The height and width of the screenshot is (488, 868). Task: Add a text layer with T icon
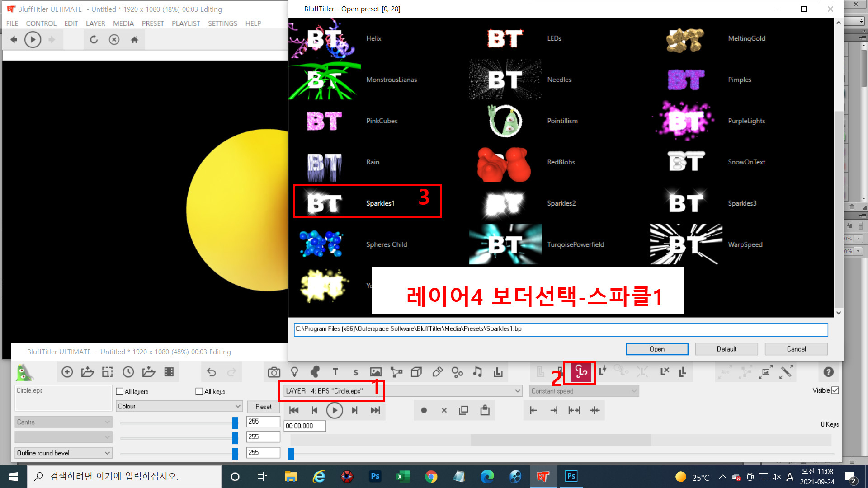[335, 372]
